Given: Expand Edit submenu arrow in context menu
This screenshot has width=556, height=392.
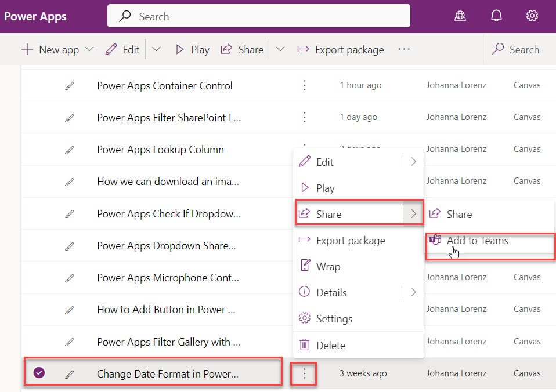Looking at the screenshot, I should (413, 162).
